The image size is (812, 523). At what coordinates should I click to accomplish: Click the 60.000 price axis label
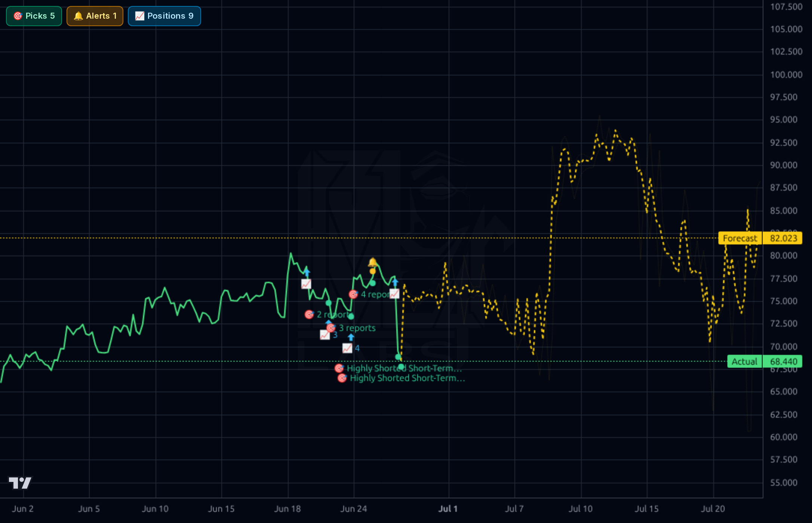pyautogui.click(x=784, y=437)
